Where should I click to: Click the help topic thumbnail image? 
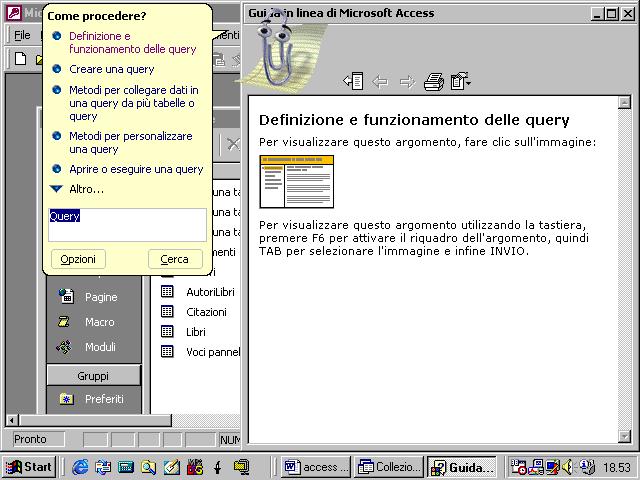point(297,182)
